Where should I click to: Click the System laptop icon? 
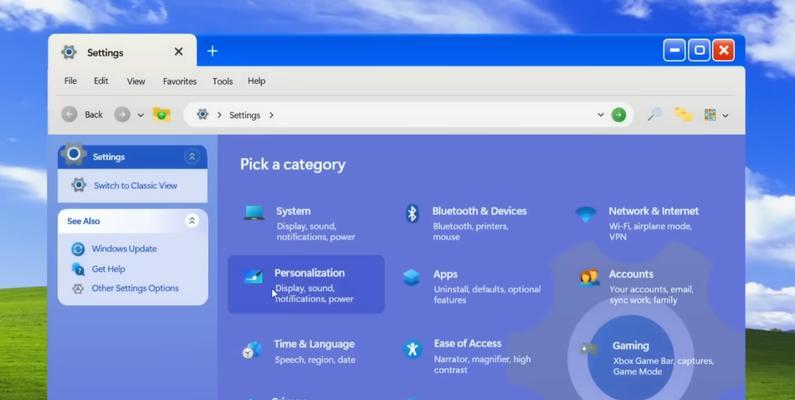[x=254, y=212]
